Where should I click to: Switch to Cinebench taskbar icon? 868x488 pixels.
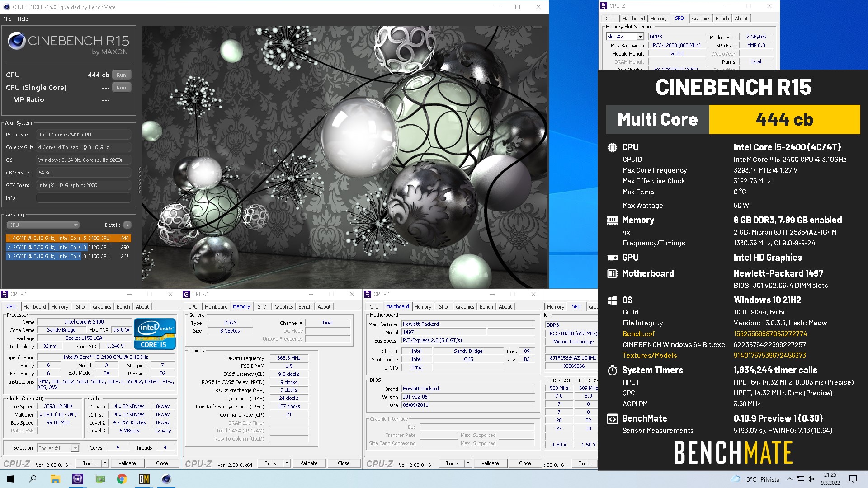click(x=166, y=479)
